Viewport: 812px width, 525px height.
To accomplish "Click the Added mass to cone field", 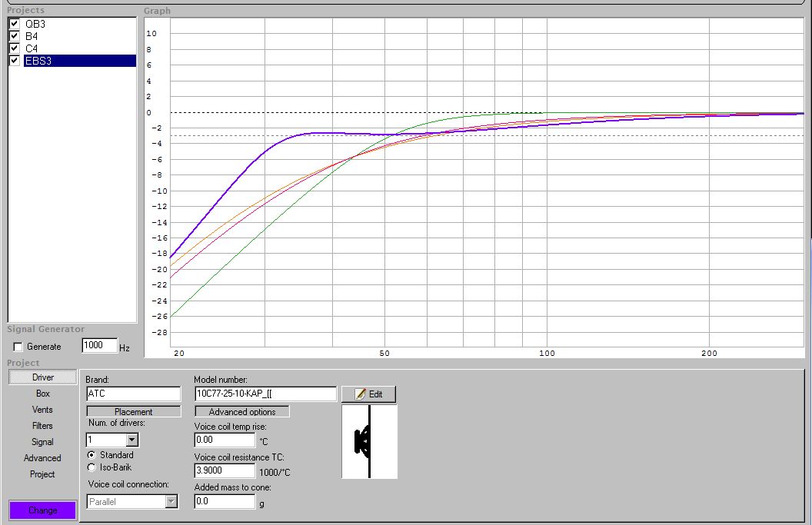I will pos(225,501).
